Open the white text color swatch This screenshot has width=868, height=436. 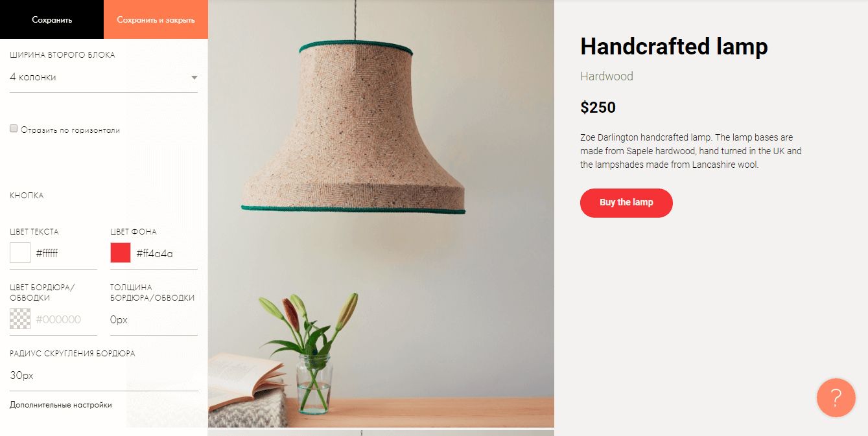pyautogui.click(x=20, y=253)
